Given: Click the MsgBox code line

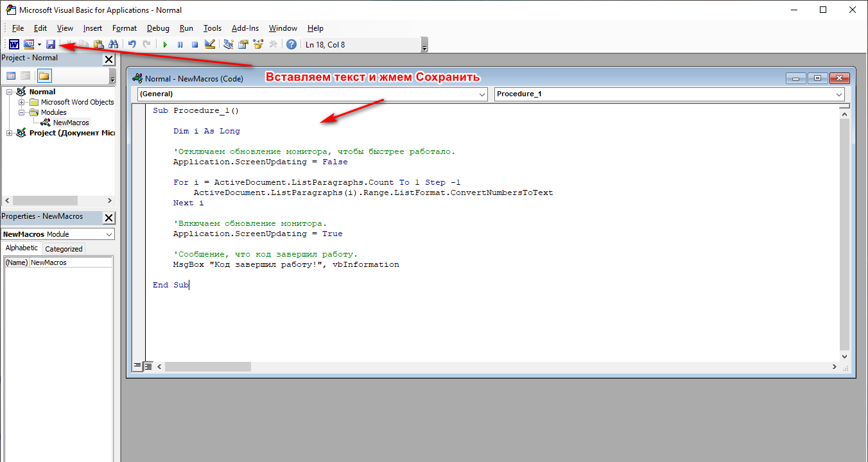Looking at the screenshot, I should click(x=286, y=264).
